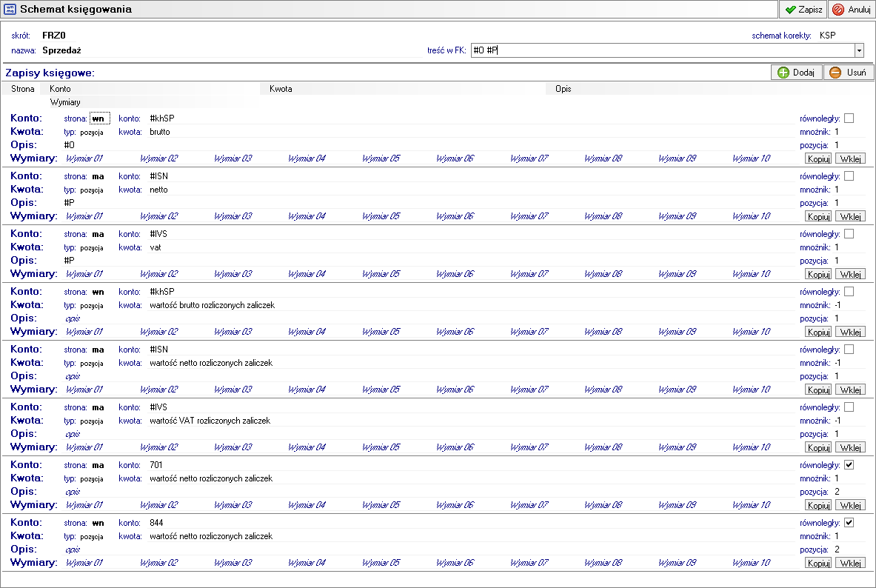Image resolution: width=876 pixels, height=588 pixels.
Task: Click the green plus Dodaj icon
Action: (x=783, y=73)
